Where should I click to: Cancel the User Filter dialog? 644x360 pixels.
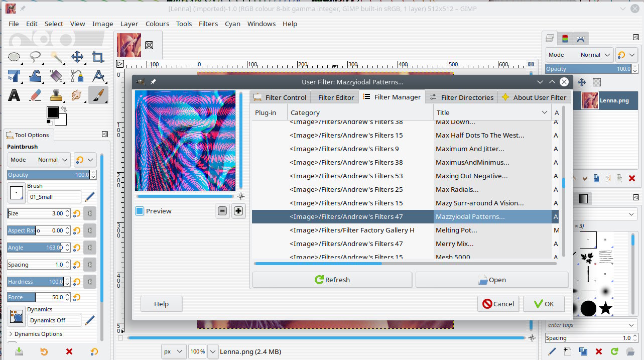tap(498, 304)
